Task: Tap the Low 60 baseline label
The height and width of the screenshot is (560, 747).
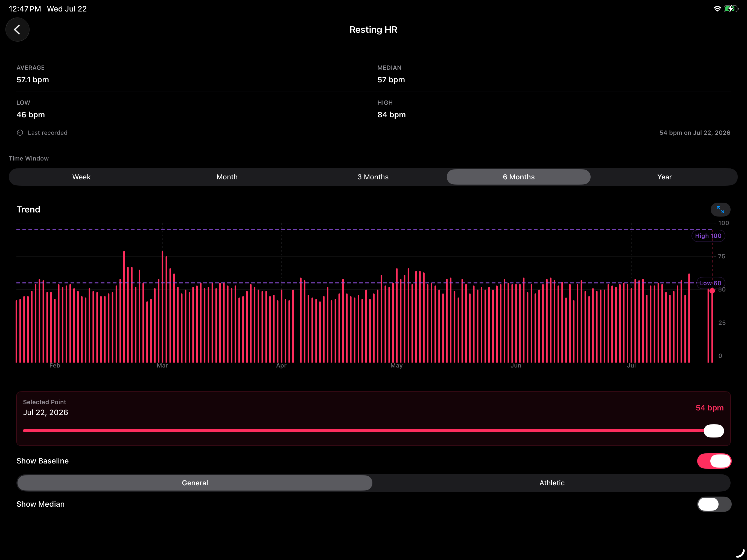Action: tap(710, 283)
